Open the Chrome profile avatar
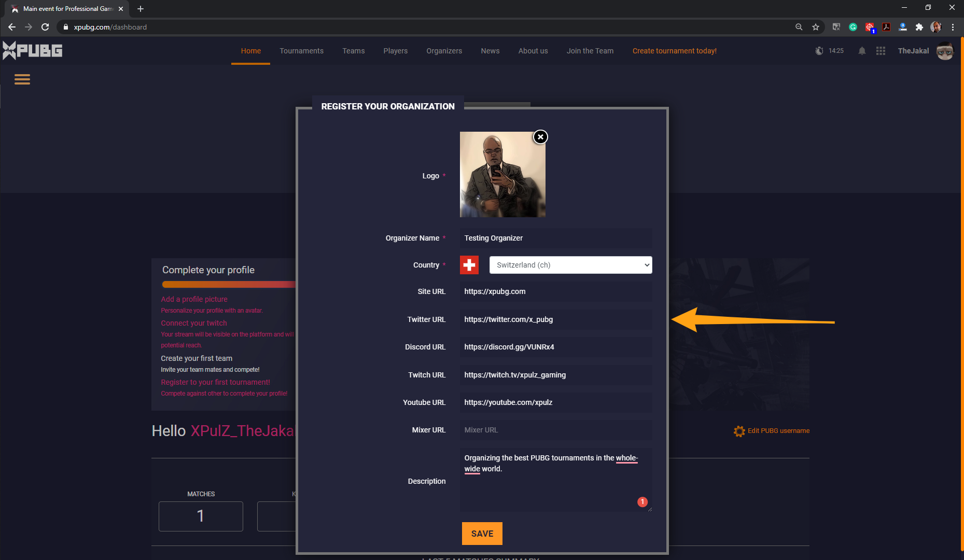Viewport: 964px width, 560px height. (x=936, y=27)
